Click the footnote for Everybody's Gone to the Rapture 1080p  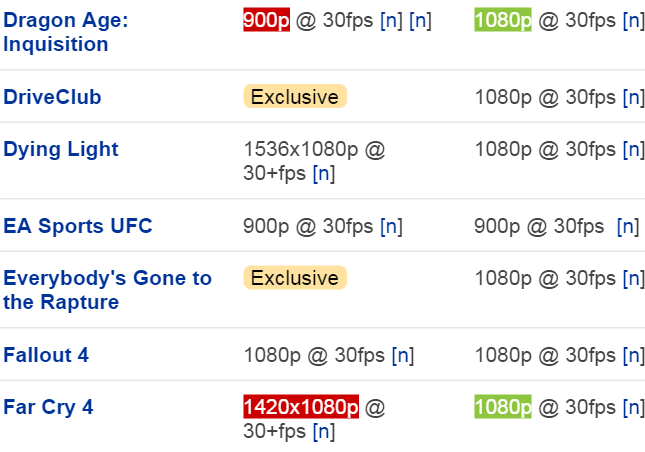(633, 278)
